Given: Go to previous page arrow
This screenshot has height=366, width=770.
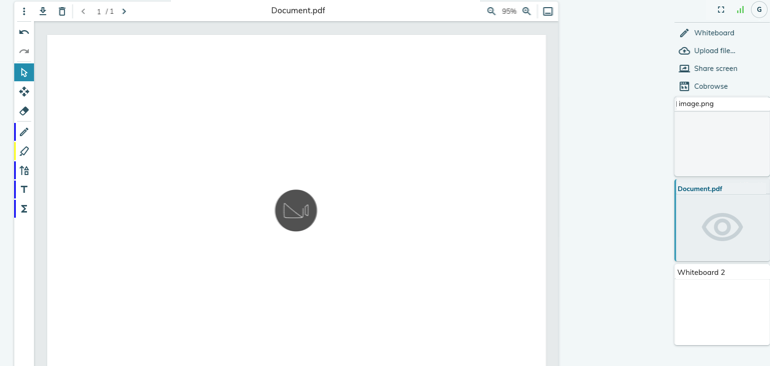Looking at the screenshot, I should click(83, 11).
